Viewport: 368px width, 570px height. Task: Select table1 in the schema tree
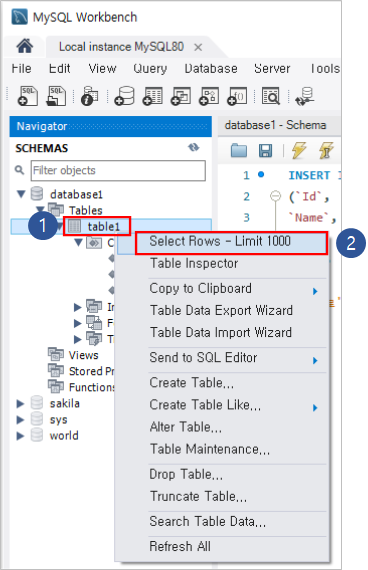[104, 226]
